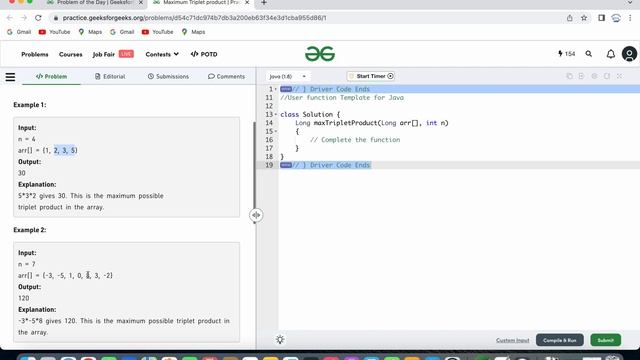Open second Gmail bookmark
The image size is (640, 360).
[x=122, y=32]
